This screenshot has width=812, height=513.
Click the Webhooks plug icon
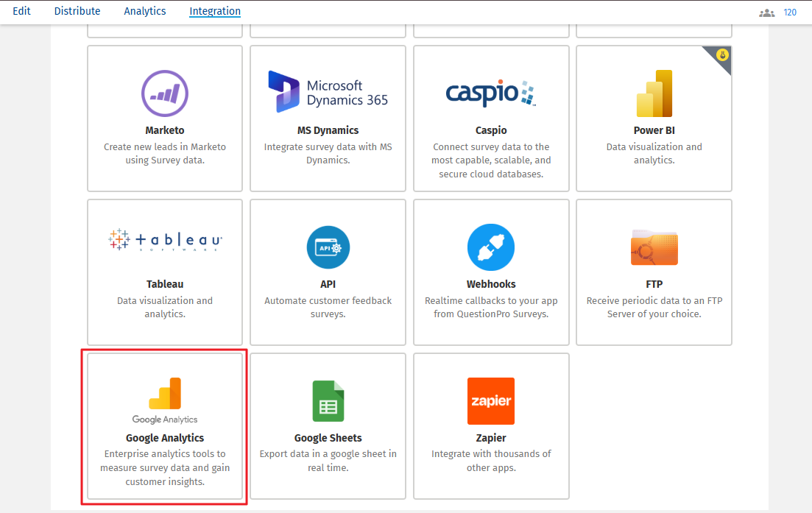click(x=491, y=247)
